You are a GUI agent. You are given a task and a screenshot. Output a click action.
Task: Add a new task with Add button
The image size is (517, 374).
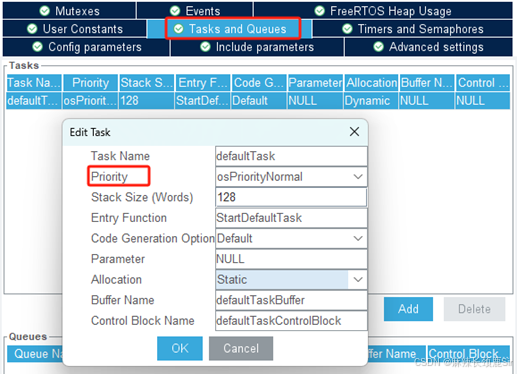pos(408,309)
